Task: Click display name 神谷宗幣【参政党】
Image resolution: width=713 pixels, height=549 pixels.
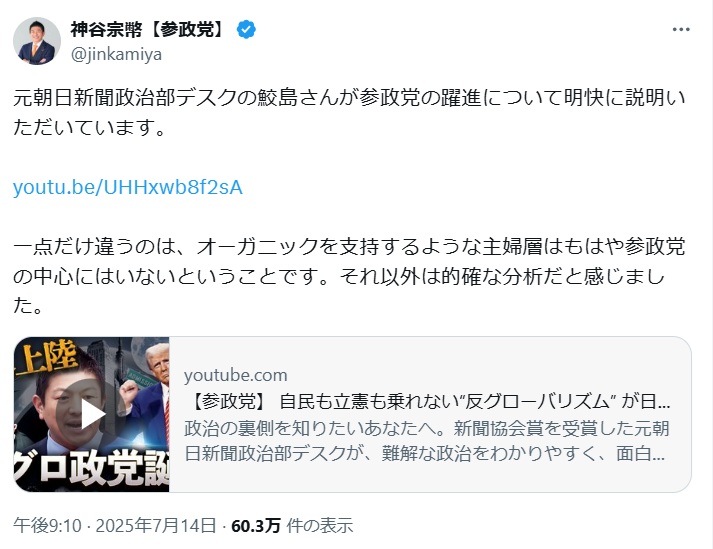Action: click(148, 30)
